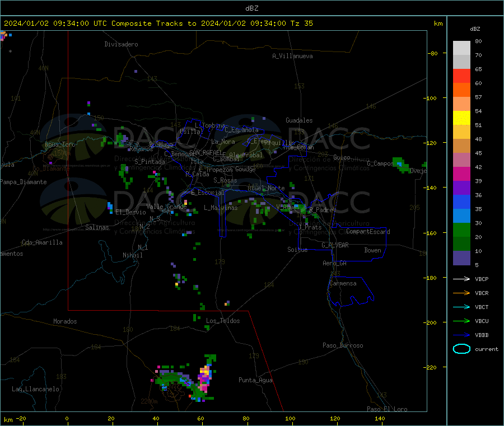Click the SAN_RAFAEL map label

tap(206, 152)
